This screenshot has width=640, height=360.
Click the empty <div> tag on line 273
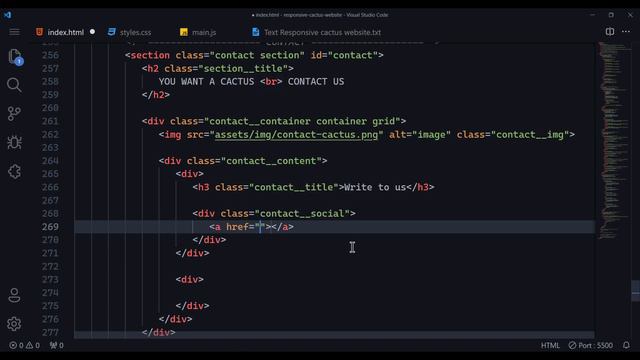pos(189,280)
